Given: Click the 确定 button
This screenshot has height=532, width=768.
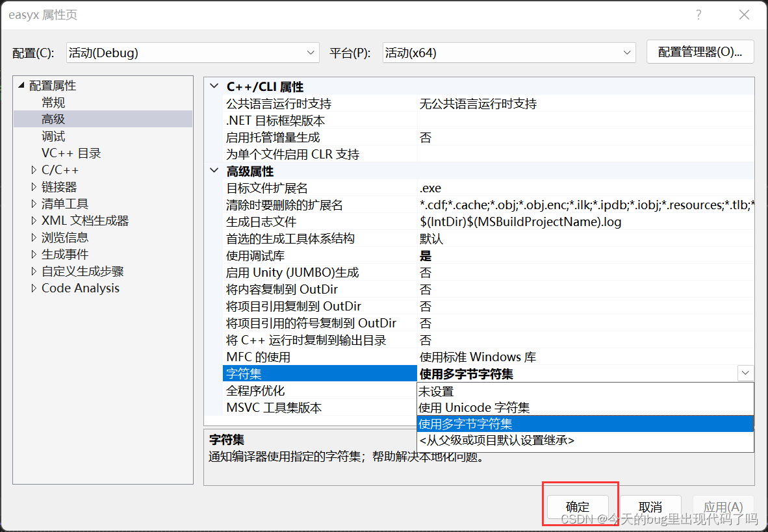Looking at the screenshot, I should [578, 507].
